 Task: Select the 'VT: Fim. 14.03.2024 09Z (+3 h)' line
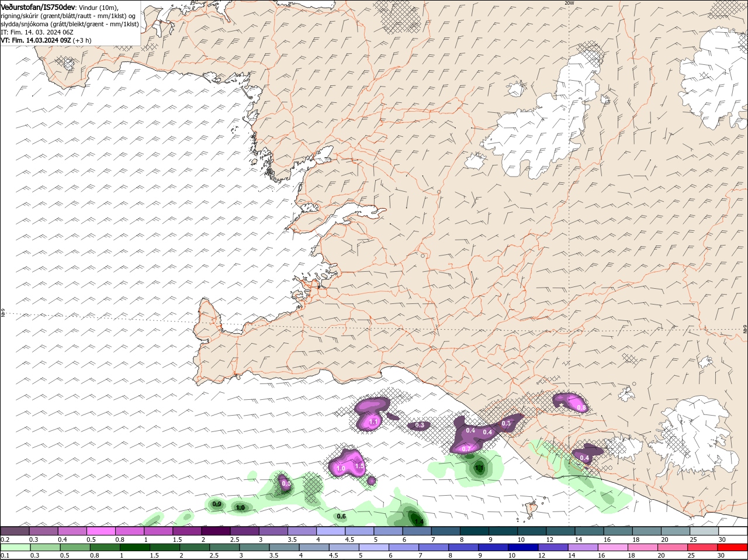pos(46,40)
